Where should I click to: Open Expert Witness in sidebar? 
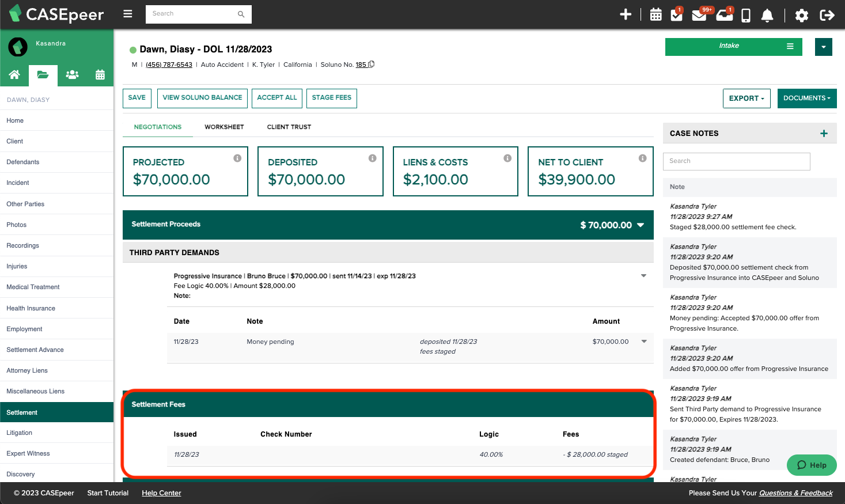pos(56,453)
